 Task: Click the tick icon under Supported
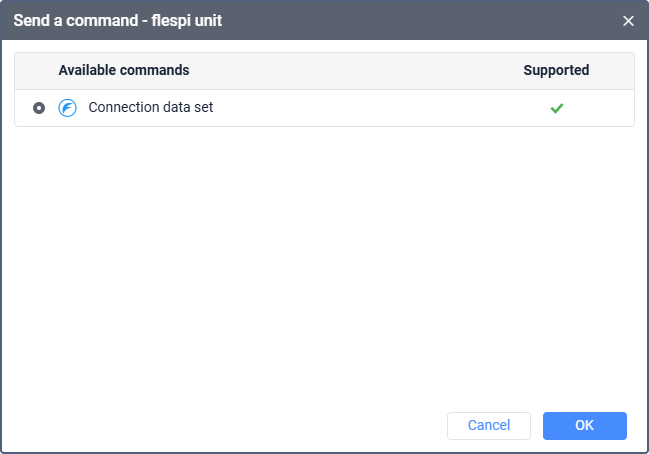[556, 108]
